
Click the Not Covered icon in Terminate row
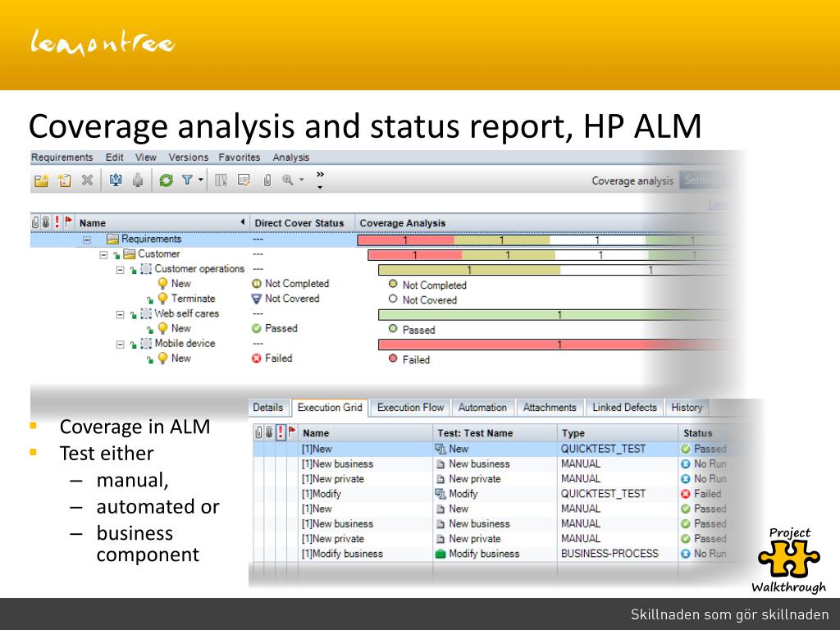coord(257,299)
